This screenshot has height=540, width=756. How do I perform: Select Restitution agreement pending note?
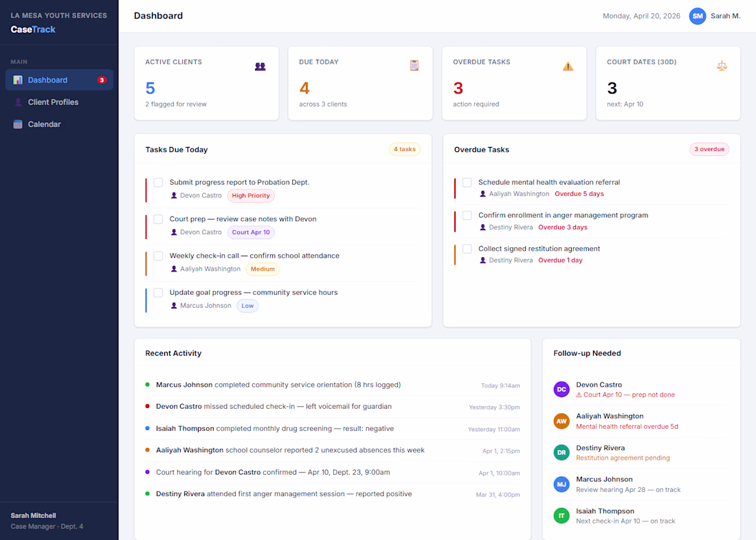[x=623, y=458]
